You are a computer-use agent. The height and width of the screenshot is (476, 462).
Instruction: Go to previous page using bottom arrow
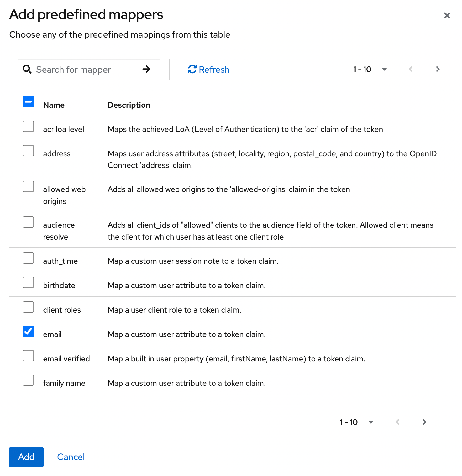point(397,422)
